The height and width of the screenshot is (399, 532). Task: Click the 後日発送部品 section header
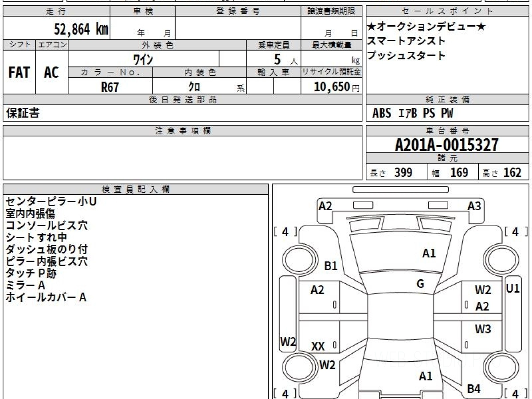(183, 100)
